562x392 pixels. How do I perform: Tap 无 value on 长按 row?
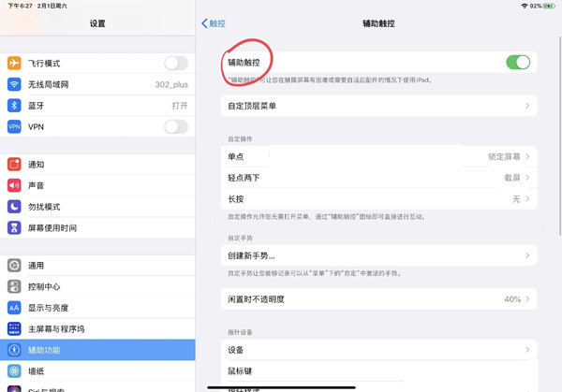(x=516, y=198)
